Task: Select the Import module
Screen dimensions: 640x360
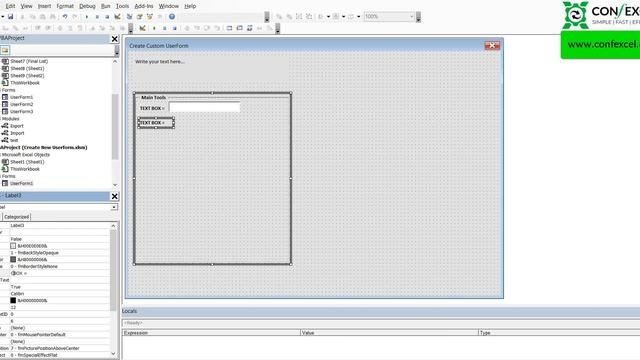Action: (x=17, y=133)
